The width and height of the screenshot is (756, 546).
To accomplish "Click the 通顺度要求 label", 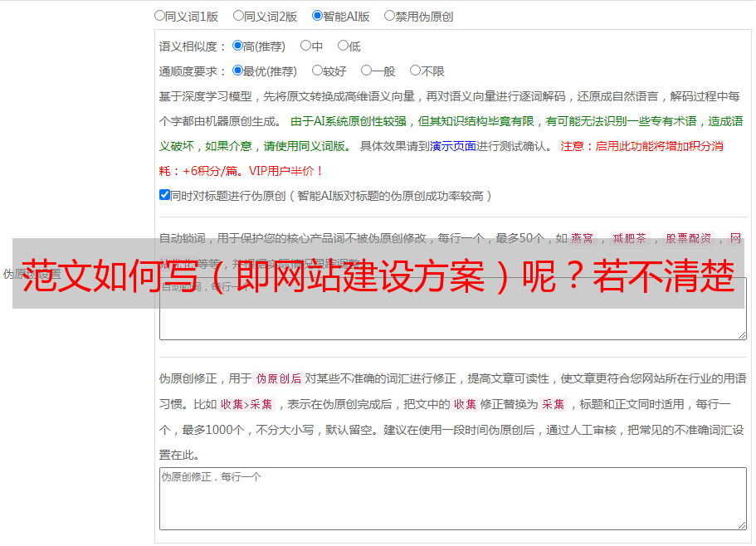I will pos(193,72).
